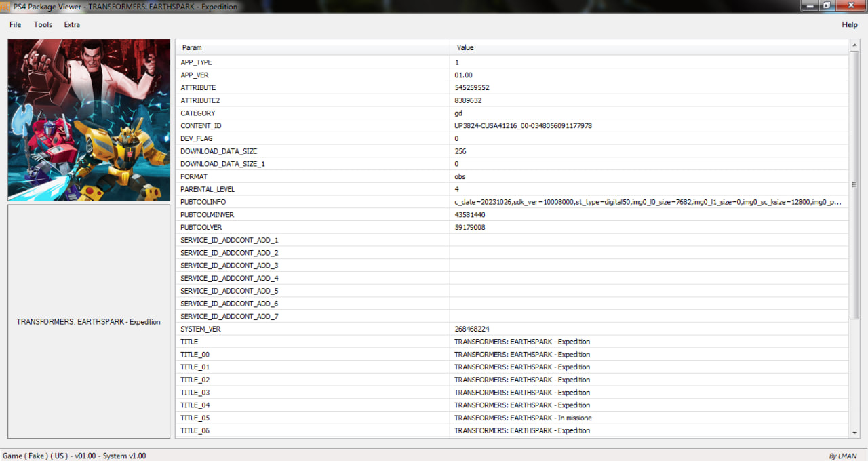This screenshot has width=868, height=461.
Task: Click the vertical scrollbar thumb
Action: (854, 185)
